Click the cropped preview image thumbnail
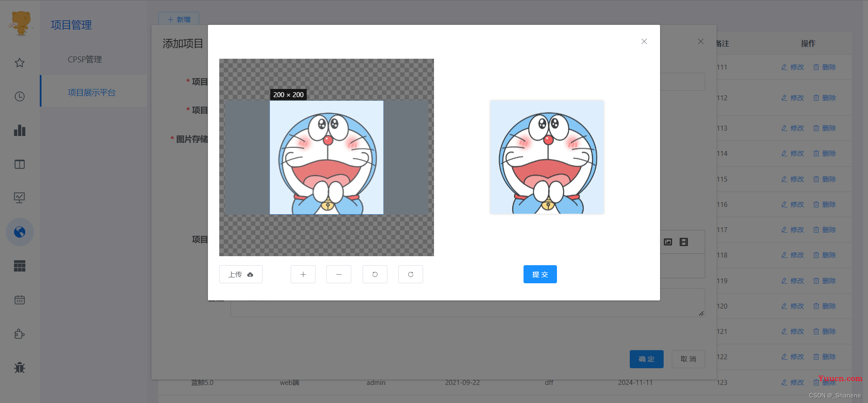868x403 pixels. (547, 157)
